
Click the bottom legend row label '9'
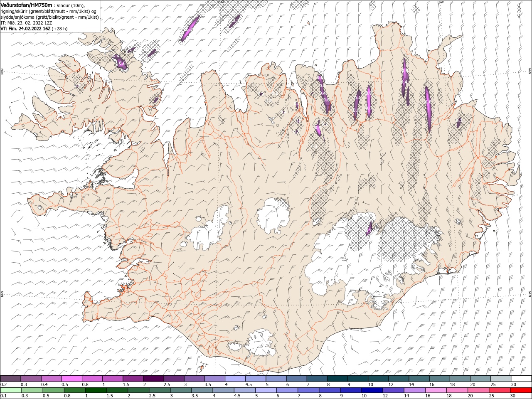(341, 396)
